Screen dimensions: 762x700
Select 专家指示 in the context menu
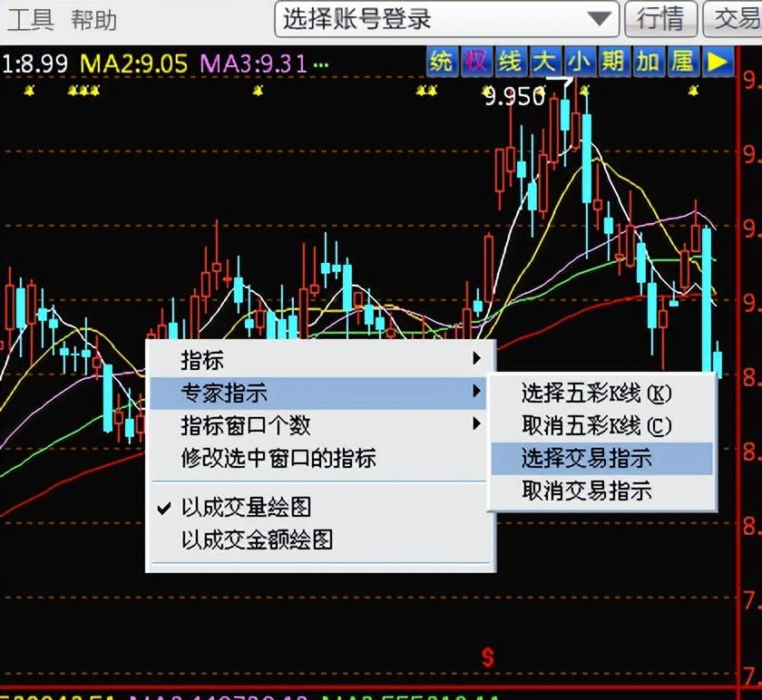click(317, 392)
